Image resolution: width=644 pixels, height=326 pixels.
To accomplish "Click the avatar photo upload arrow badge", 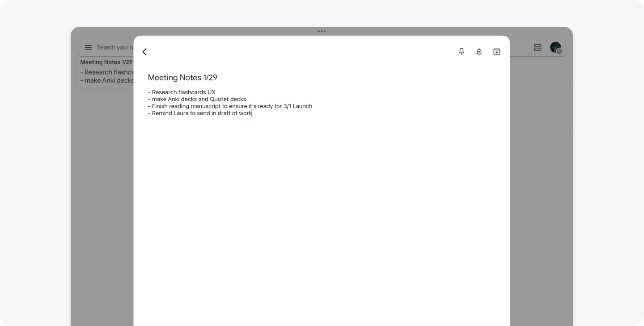I will [559, 51].
